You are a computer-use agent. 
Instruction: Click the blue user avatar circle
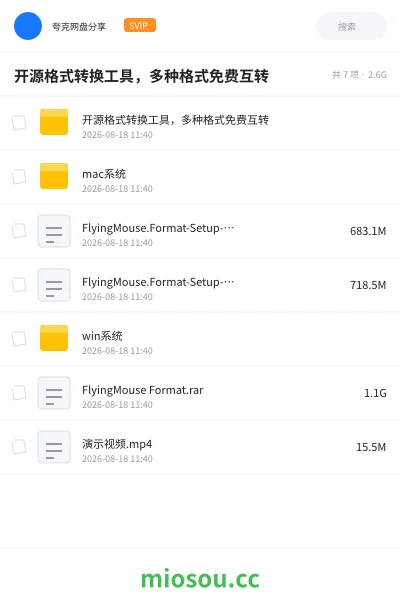(28, 26)
